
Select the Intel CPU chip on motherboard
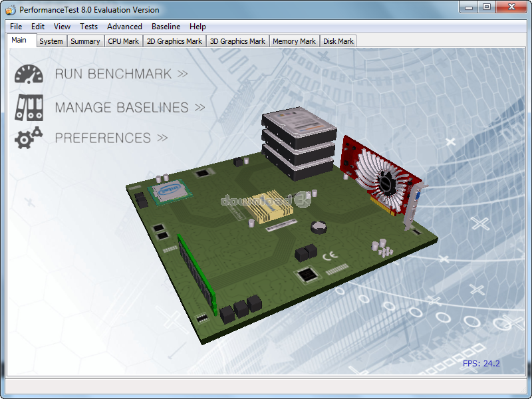tap(170, 192)
